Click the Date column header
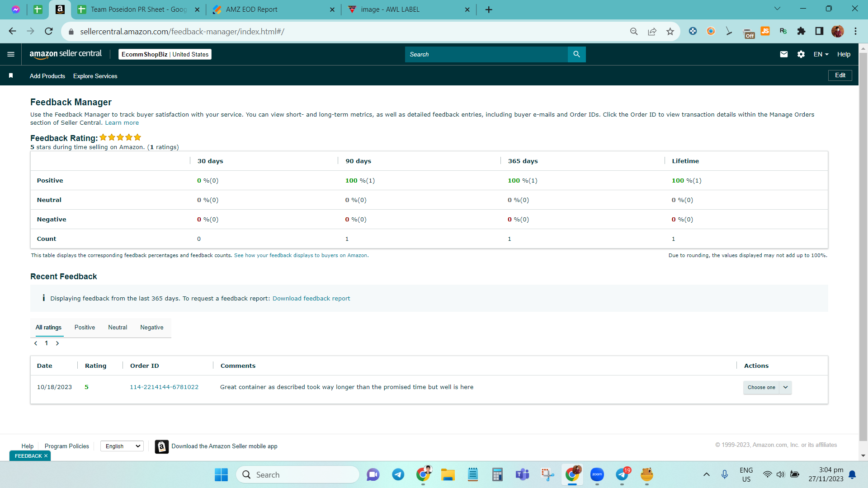Image resolution: width=868 pixels, height=488 pixels. coord(45,366)
